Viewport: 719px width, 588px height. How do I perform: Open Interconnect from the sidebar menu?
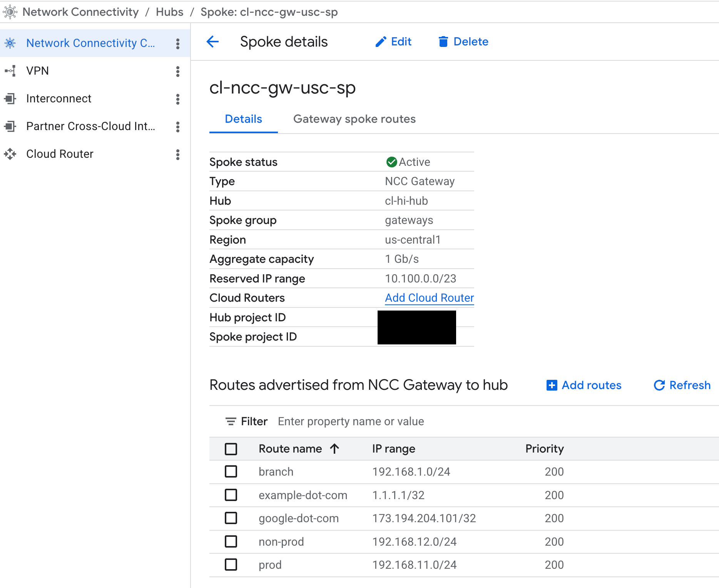pos(59,99)
